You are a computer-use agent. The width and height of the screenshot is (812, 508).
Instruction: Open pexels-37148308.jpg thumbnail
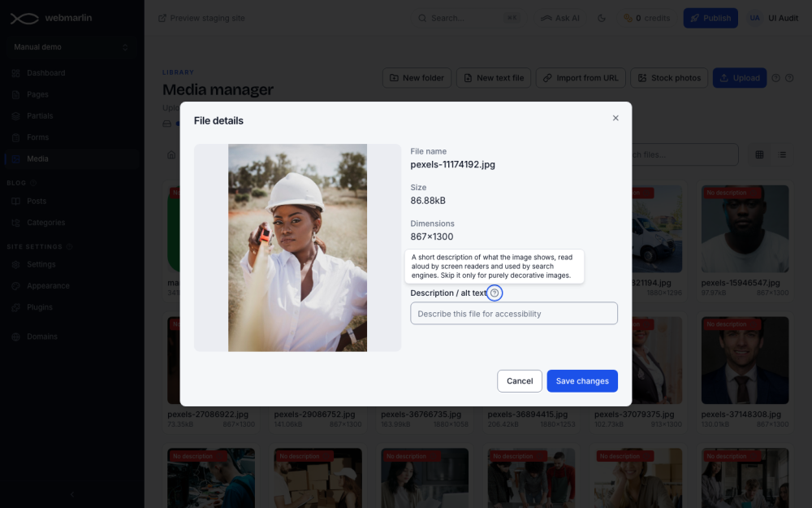click(745, 360)
